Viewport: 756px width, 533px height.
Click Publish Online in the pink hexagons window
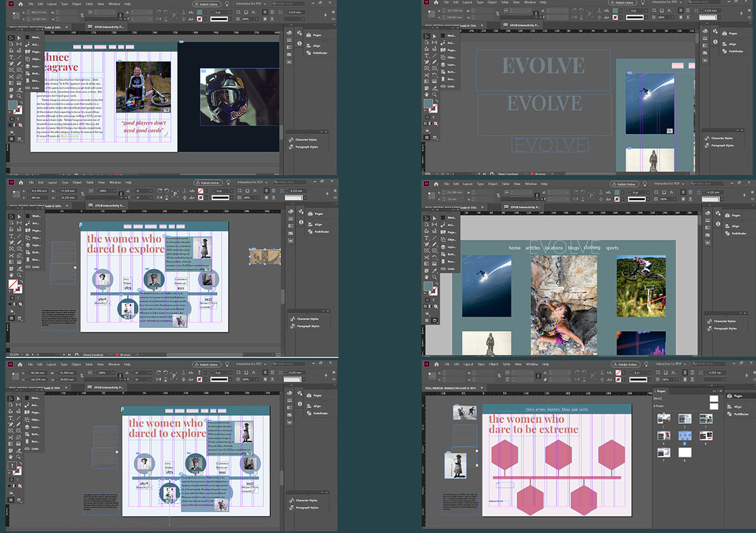[625, 364]
